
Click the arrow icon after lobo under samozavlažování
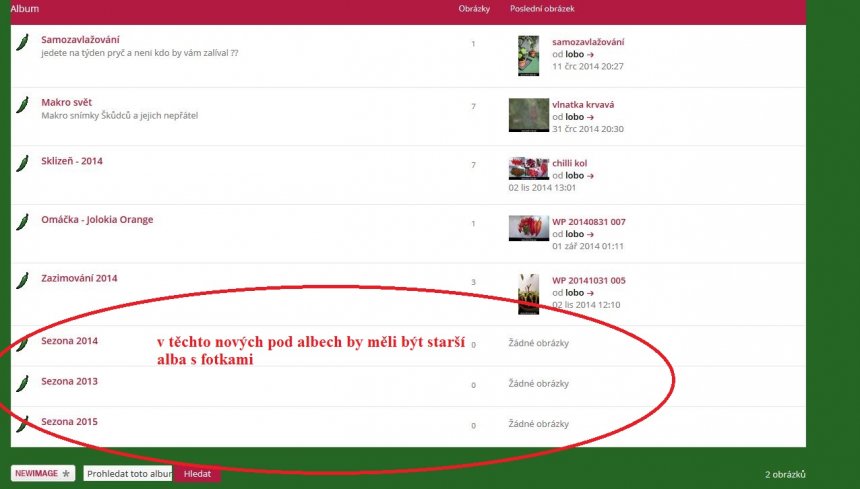[591, 55]
